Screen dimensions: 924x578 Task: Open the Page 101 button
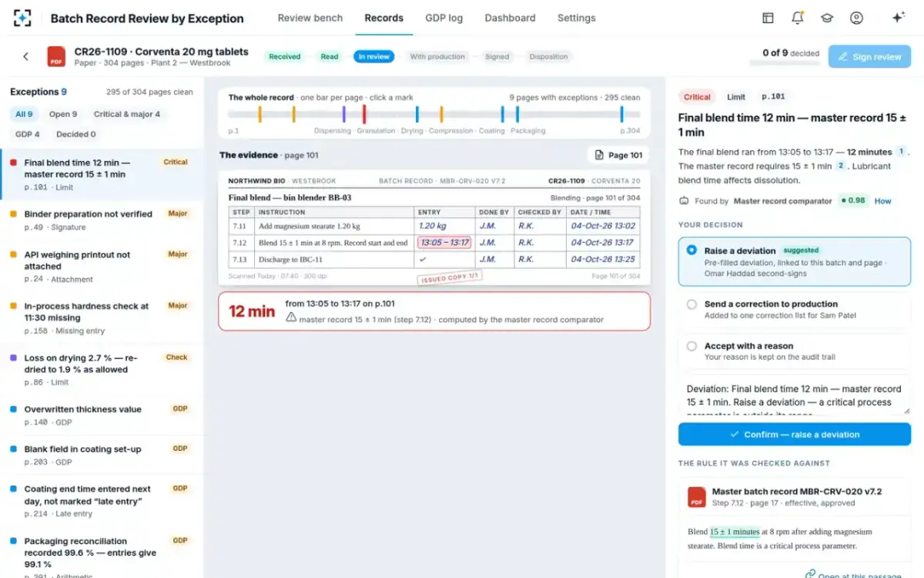coord(618,155)
